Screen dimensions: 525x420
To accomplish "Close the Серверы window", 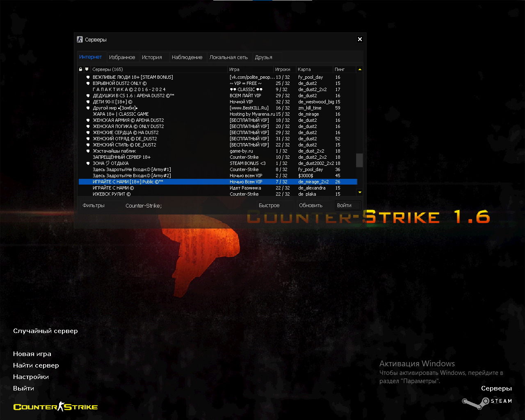I will 360,39.
